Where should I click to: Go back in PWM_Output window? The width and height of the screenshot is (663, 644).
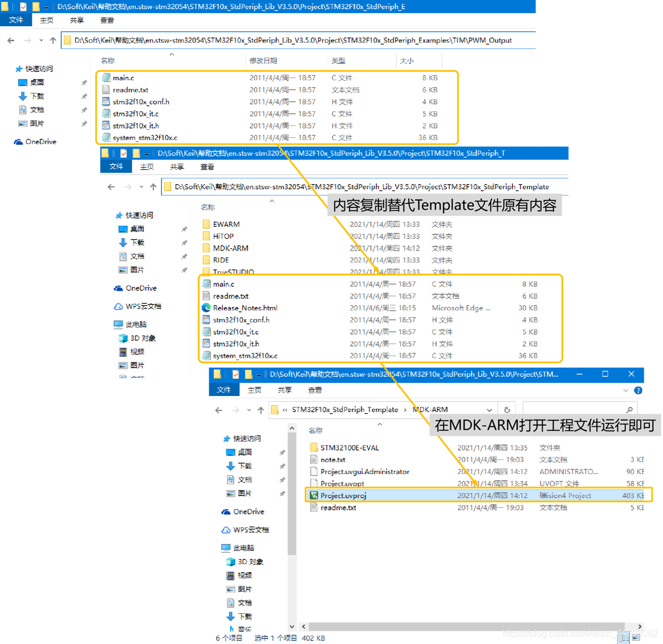11,40
